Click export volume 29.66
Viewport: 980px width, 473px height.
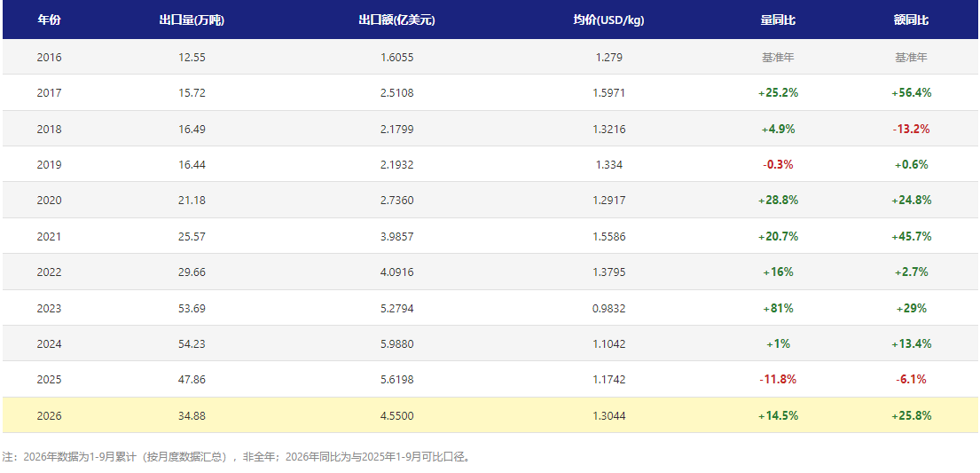pyautogui.click(x=192, y=272)
